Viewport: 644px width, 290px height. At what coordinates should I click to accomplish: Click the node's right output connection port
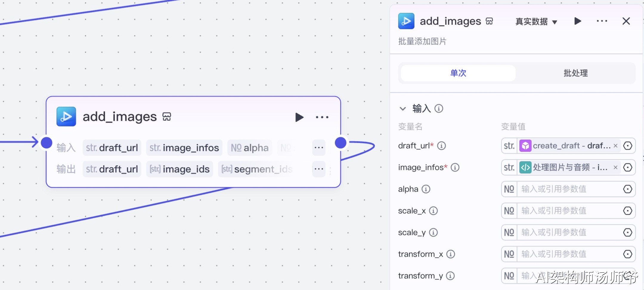340,143
